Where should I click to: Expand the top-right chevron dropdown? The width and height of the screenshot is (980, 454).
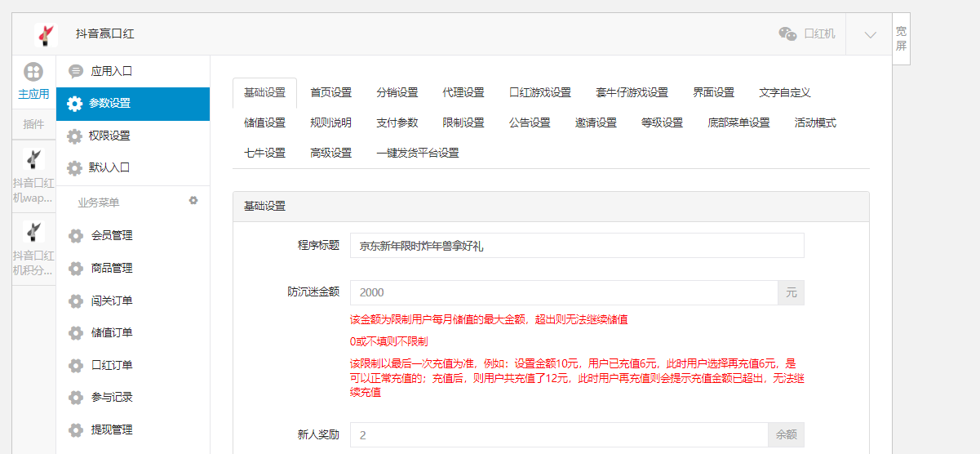click(x=870, y=34)
